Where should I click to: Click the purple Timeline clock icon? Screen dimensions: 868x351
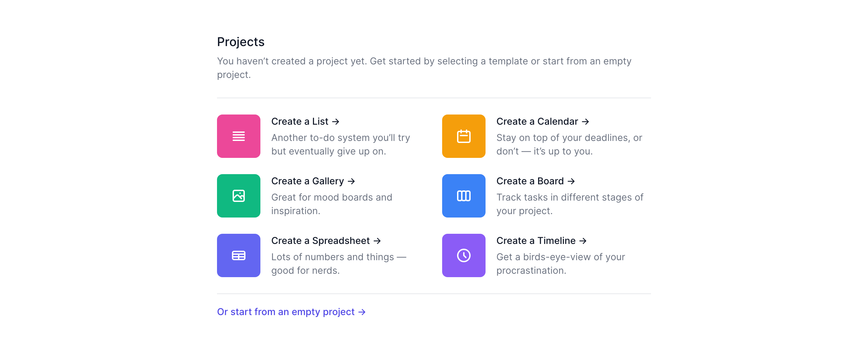(x=463, y=255)
